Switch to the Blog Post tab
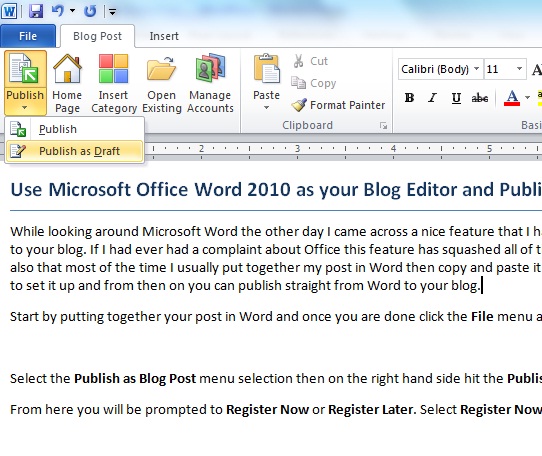The height and width of the screenshot is (456, 542). 97,36
